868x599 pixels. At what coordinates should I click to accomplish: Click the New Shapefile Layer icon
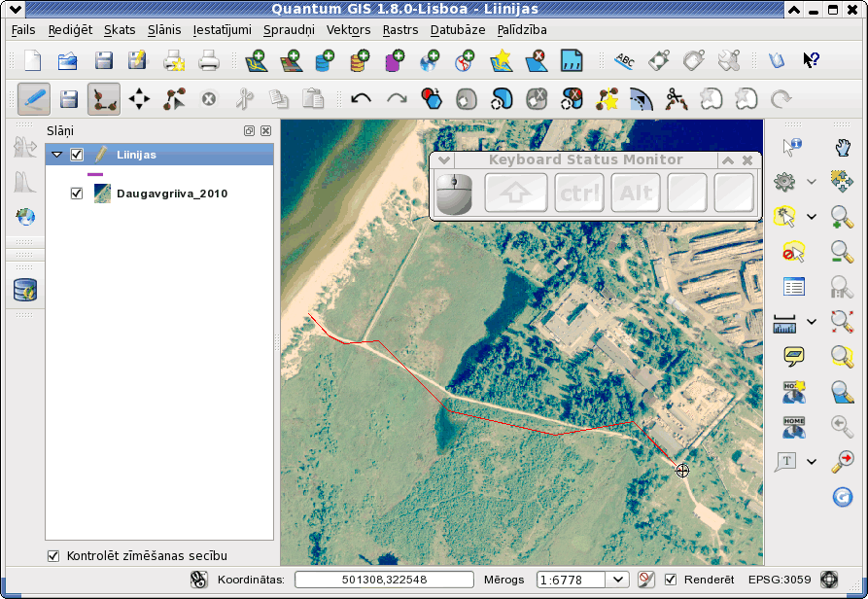pyautogui.click(x=500, y=60)
